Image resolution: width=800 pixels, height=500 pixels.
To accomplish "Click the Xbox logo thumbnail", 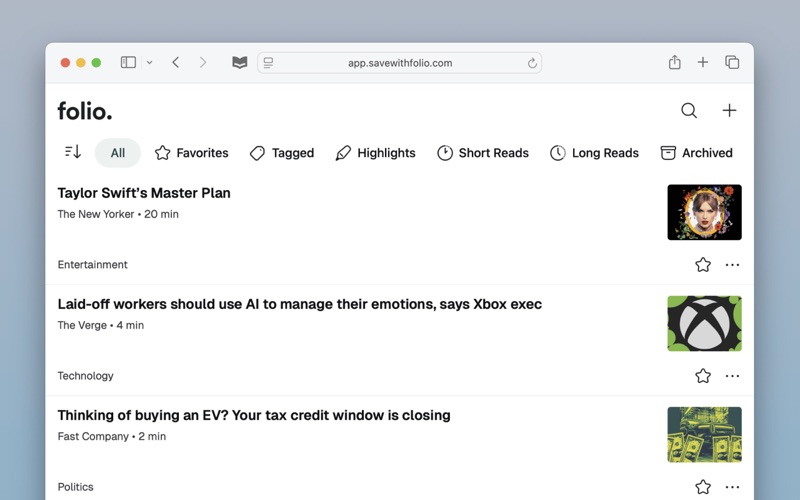I will pos(704,323).
